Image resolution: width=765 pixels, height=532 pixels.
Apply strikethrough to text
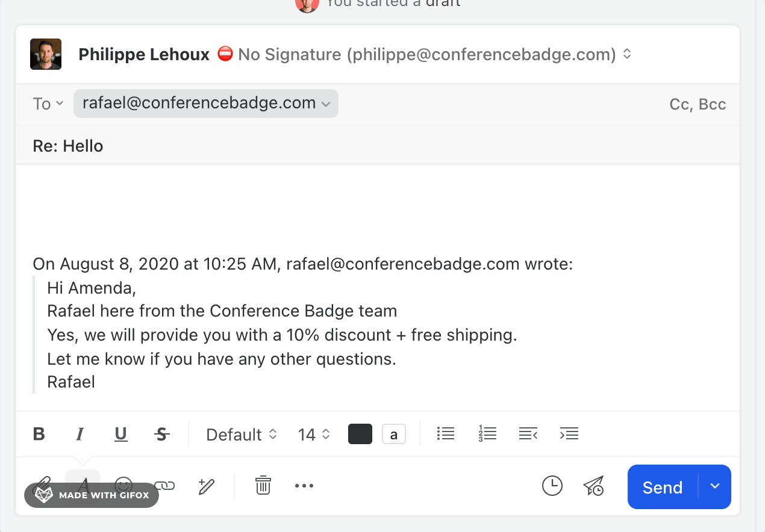(x=161, y=434)
